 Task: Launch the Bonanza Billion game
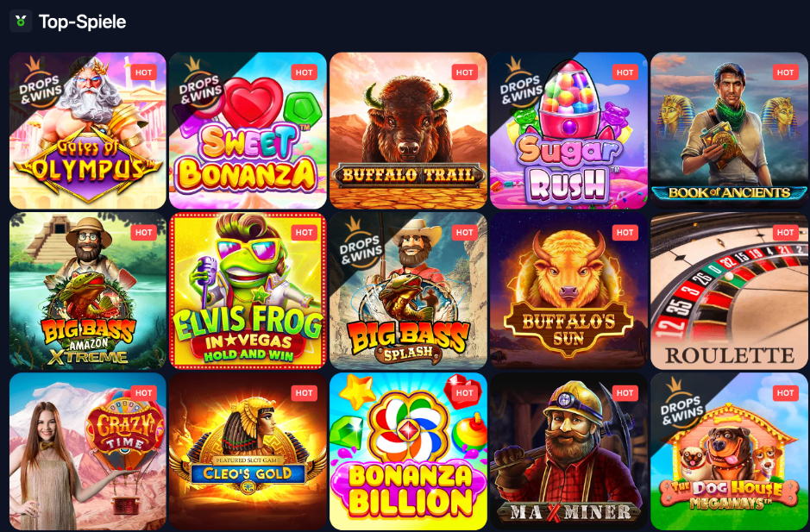pos(408,452)
